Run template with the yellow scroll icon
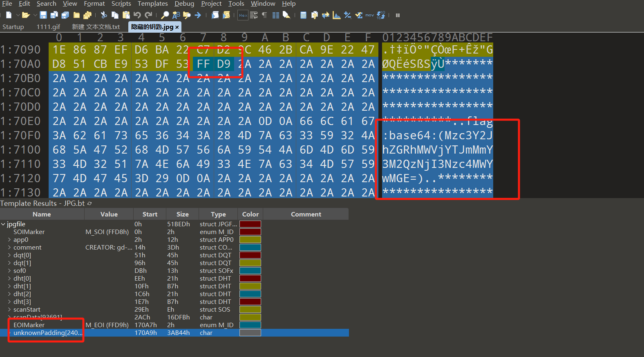This screenshot has height=357, width=644. tap(226, 15)
